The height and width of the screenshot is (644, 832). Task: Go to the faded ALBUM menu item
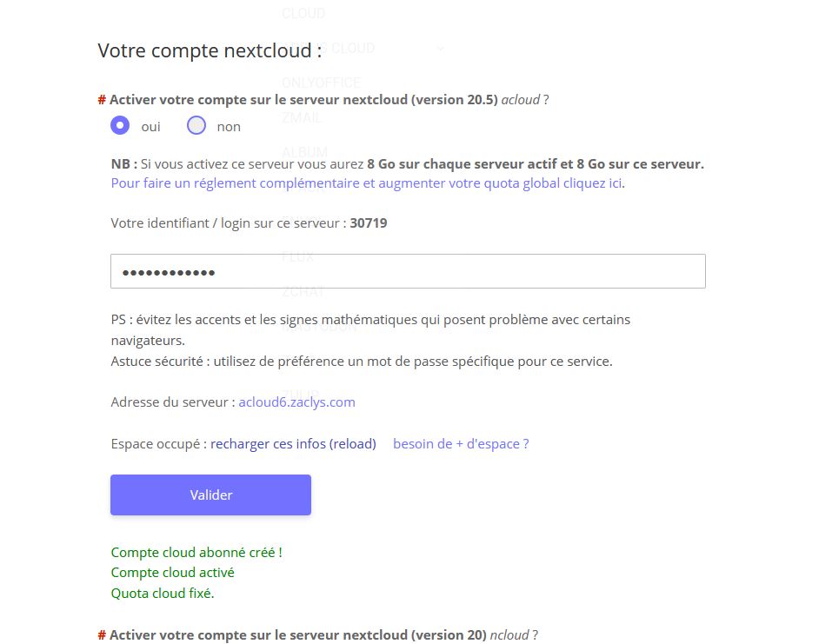[304, 153]
